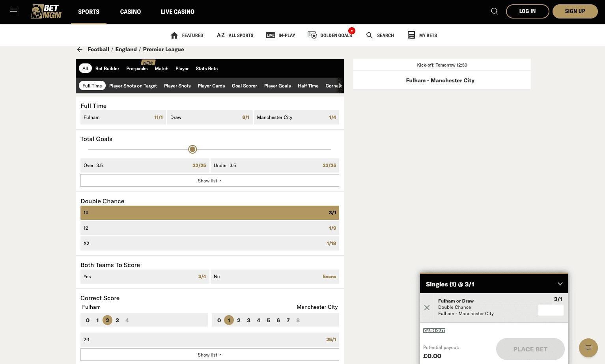Open the Half Time tab
The width and height of the screenshot is (605, 364).
pyautogui.click(x=308, y=86)
